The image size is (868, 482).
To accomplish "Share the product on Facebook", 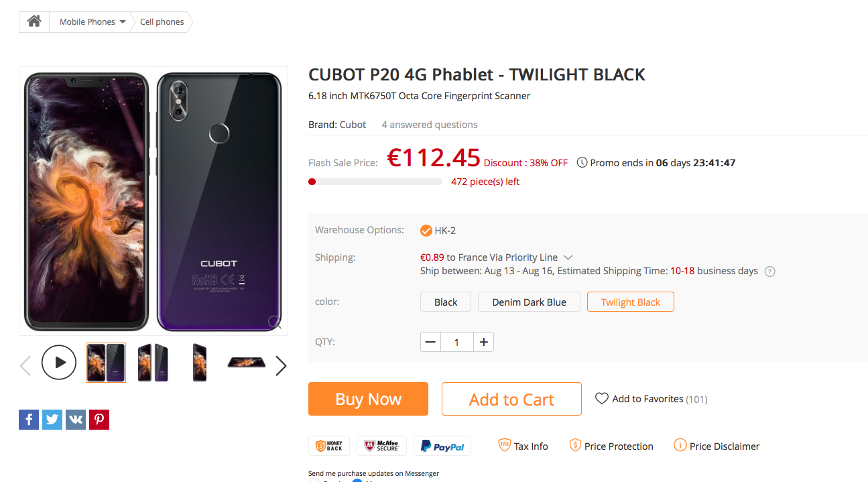I will coord(29,420).
